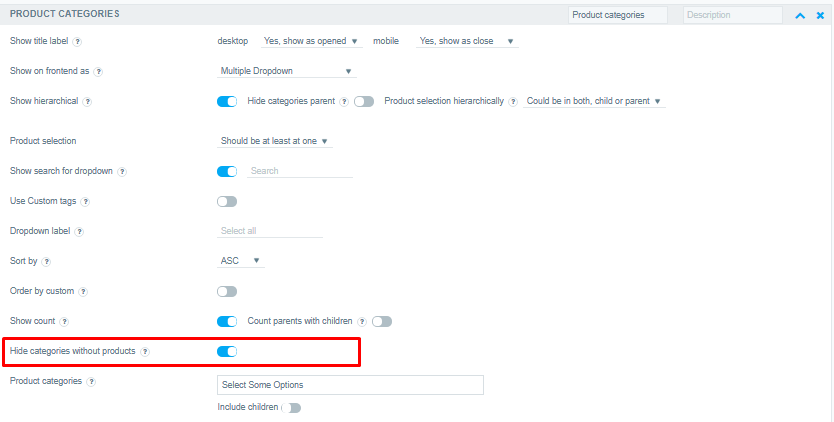Enable Count parents with children toggle
Image resolution: width=834 pixels, height=422 pixels.
(x=382, y=321)
